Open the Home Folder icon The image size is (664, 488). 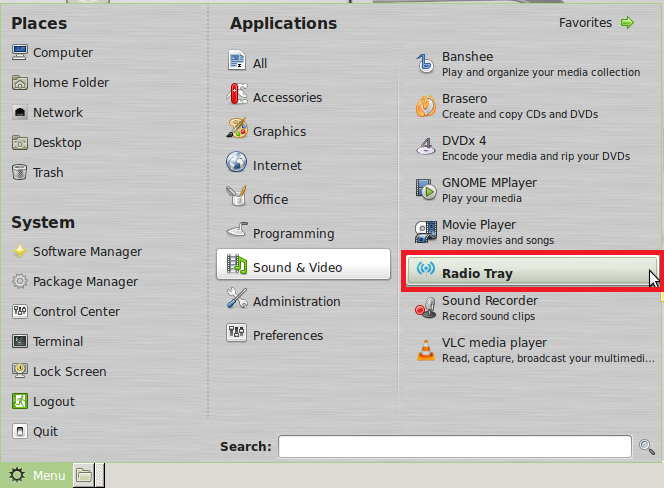(x=19, y=83)
